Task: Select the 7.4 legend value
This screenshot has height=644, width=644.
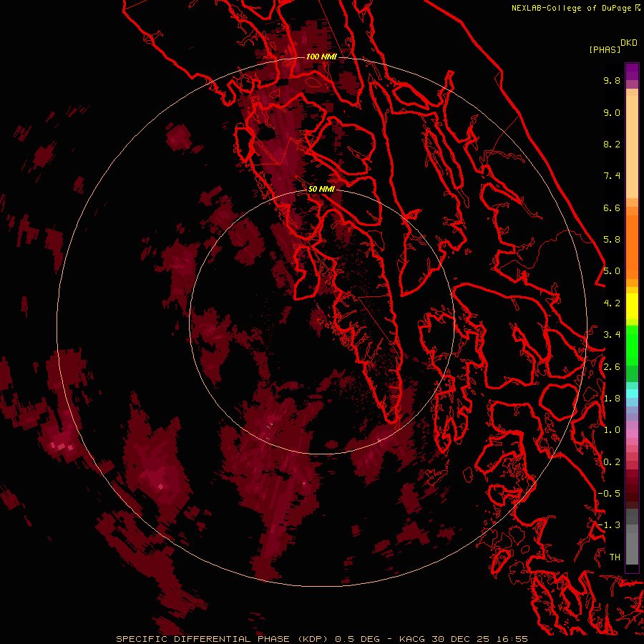Action: click(x=612, y=176)
